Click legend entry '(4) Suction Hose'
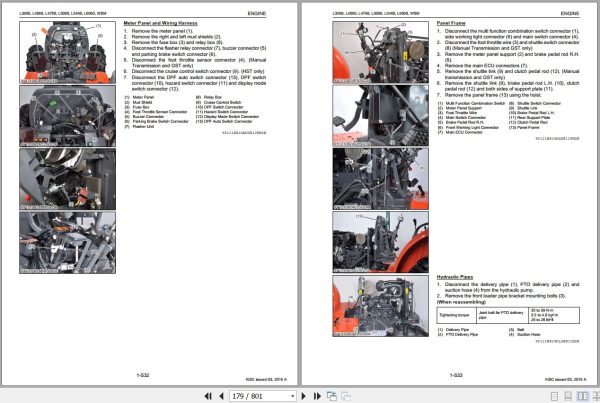The width and height of the screenshot is (600, 403). (525, 334)
